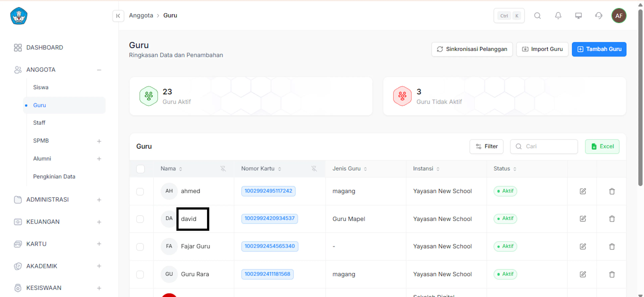Click the Aktif status badge for ahmed
The width and height of the screenshot is (644, 297).
(x=505, y=191)
